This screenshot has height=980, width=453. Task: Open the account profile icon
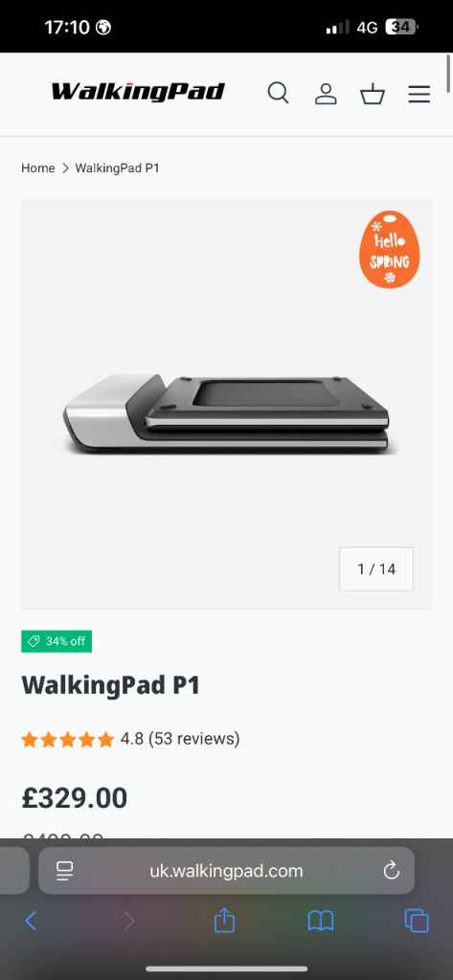[x=326, y=94]
